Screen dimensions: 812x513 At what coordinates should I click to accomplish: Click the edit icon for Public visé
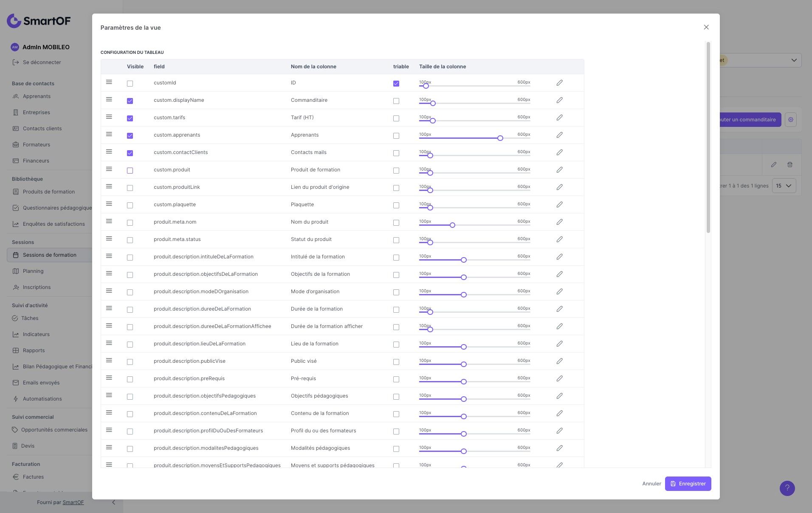tap(559, 362)
